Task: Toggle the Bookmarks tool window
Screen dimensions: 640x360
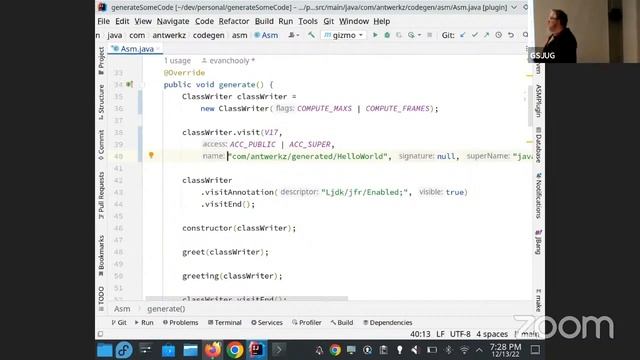Action: [101, 255]
